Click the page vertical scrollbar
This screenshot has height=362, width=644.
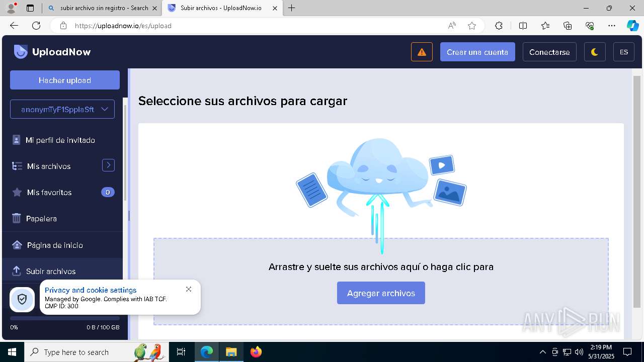[637, 191]
